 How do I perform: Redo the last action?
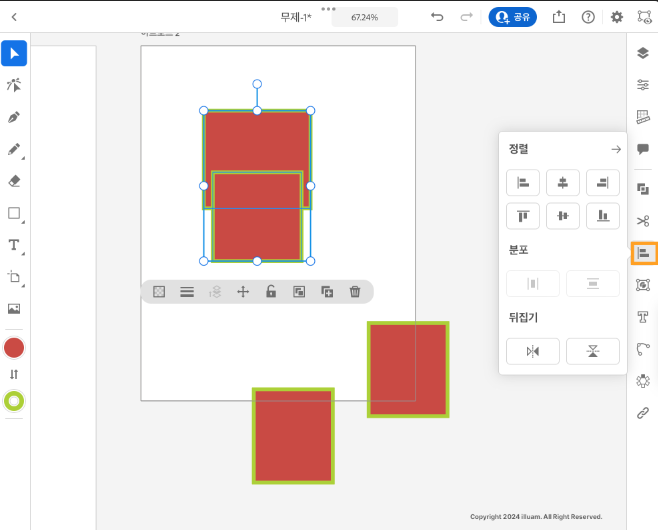[x=466, y=17]
